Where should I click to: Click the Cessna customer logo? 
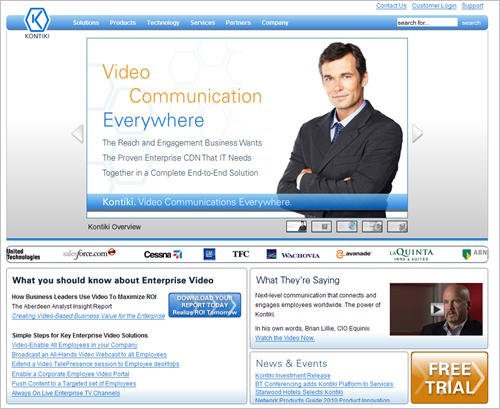[163, 255]
